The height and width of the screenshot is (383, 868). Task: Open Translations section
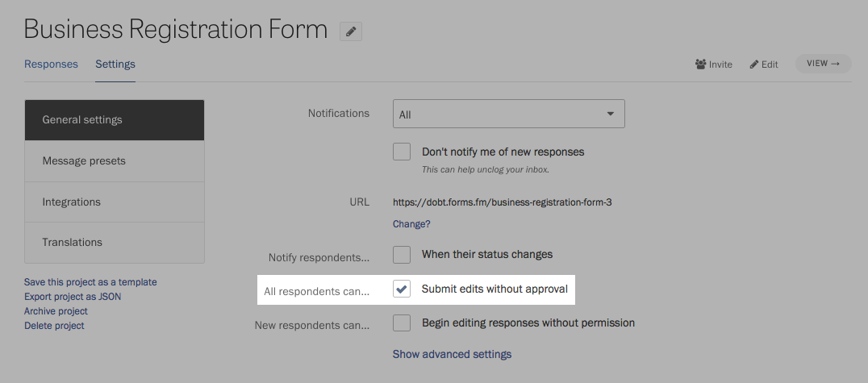point(115,243)
